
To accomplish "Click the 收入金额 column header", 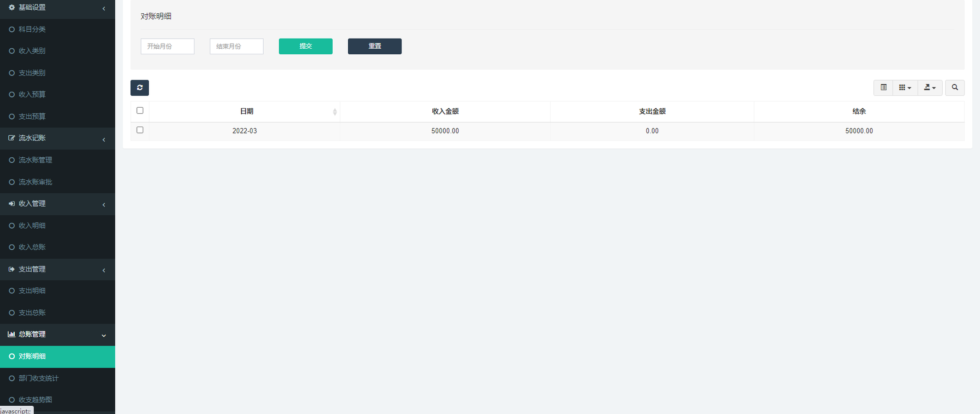I will pyautogui.click(x=445, y=111).
